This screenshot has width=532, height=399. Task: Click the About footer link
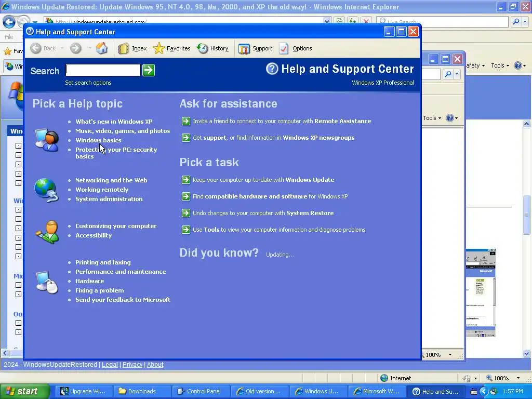[x=155, y=365]
